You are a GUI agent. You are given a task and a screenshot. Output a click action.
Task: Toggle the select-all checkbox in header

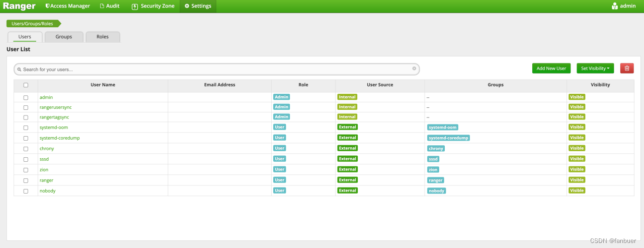tap(26, 85)
